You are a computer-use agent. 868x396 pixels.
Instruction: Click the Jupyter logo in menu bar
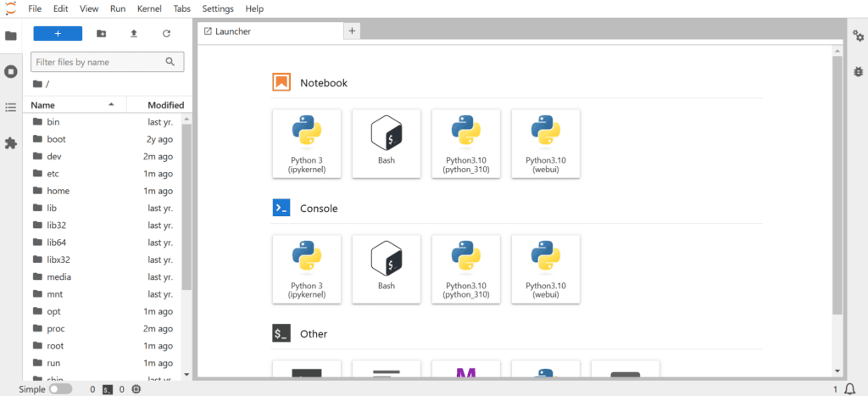click(11, 8)
